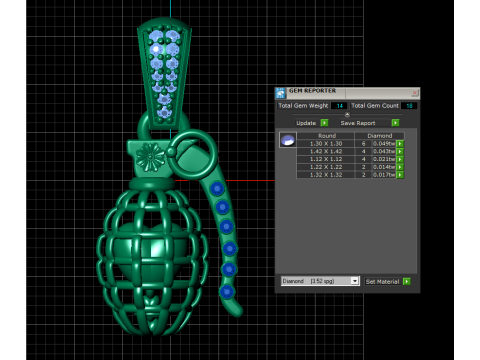Click the green arrow on the 1.42 X 1.42 row
Image resolution: width=480 pixels, height=360 pixels.
click(x=400, y=151)
